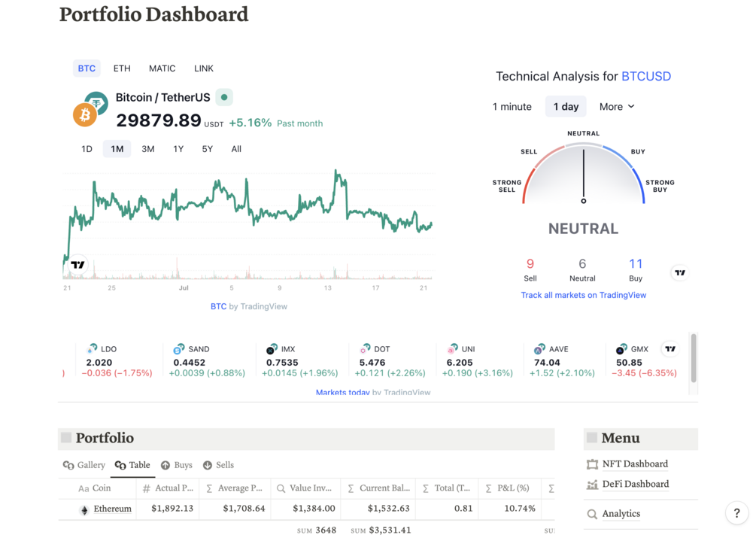Click the Gallery view coins icon
Viewport: 756px width, 538px height.
pos(68,465)
